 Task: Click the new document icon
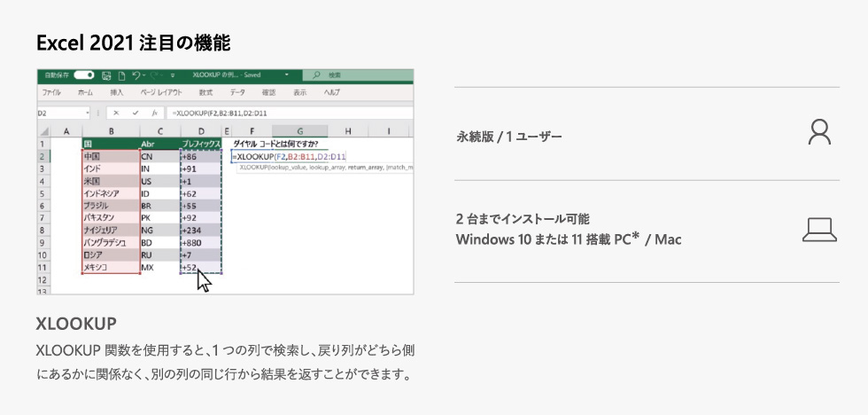pyautogui.click(x=120, y=74)
